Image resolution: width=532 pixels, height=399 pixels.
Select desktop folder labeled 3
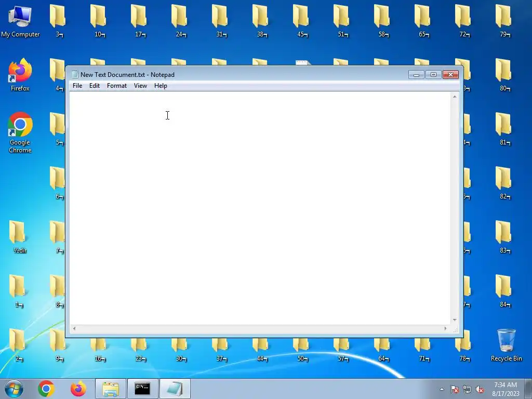point(58,21)
